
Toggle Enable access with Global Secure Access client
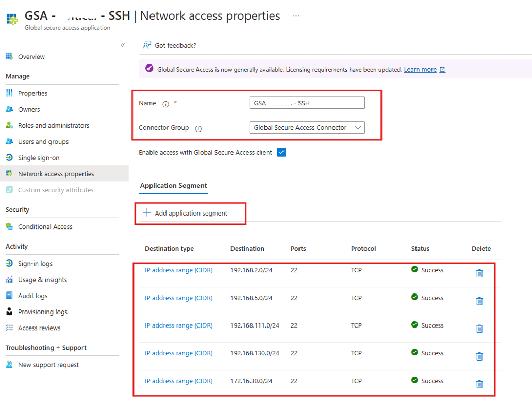click(x=281, y=152)
